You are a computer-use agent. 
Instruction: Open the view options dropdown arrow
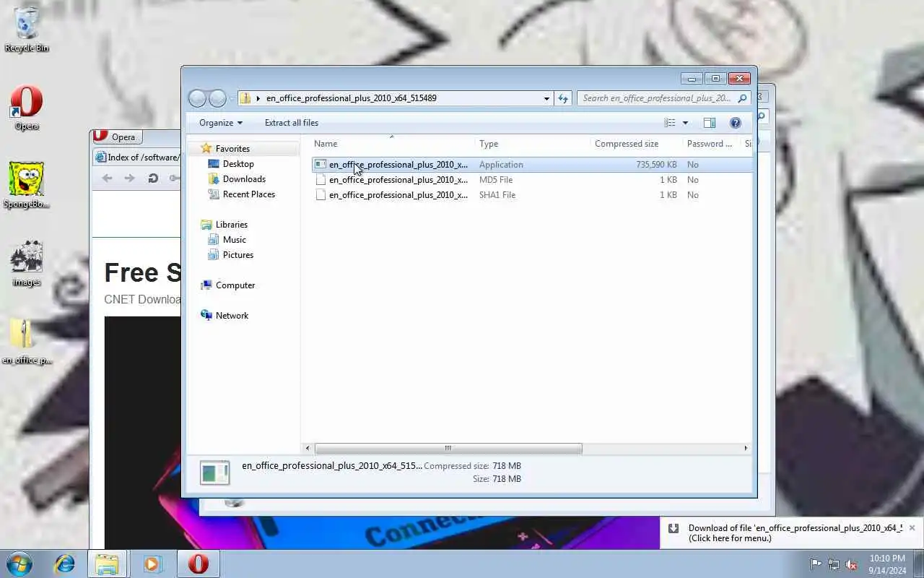click(x=685, y=123)
